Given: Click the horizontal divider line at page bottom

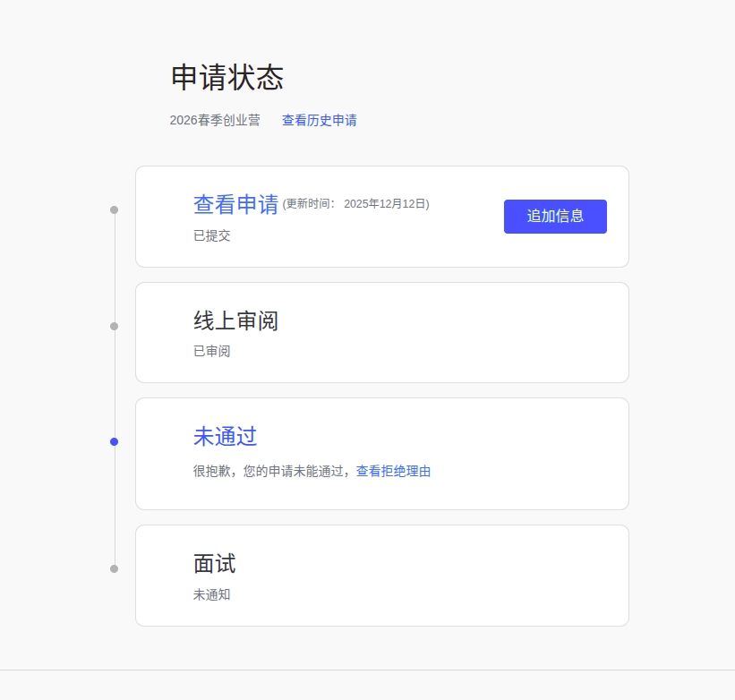Looking at the screenshot, I should tap(367, 670).
